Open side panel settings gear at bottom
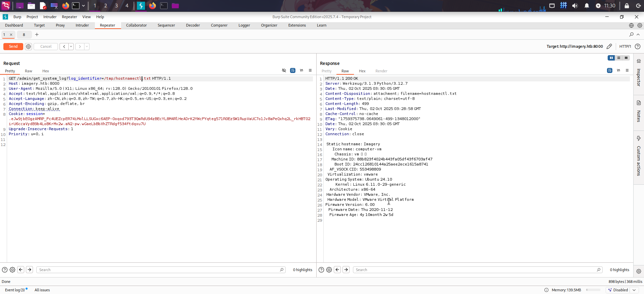Screen dimensions: 644x294 pyautogui.click(x=639, y=271)
